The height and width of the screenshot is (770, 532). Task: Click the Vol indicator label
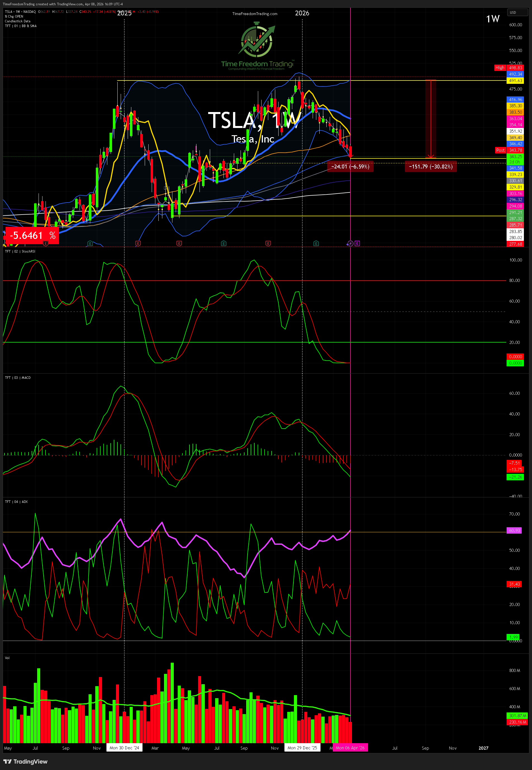(7, 658)
